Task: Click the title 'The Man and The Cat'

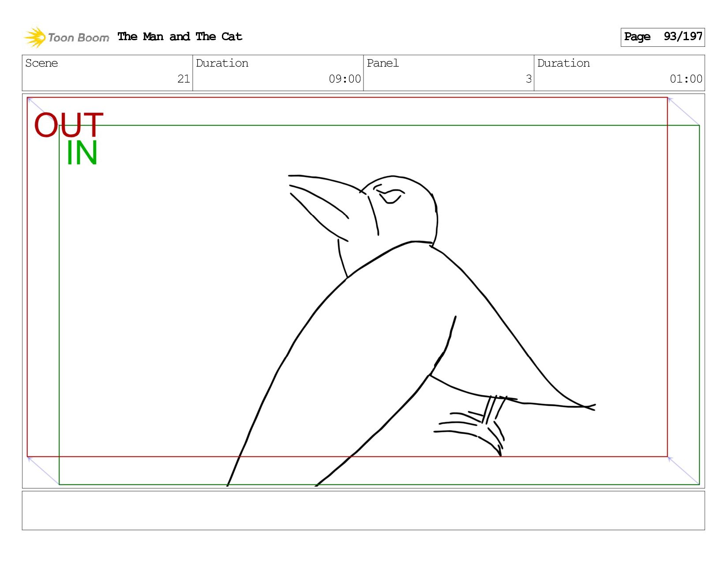Action: click(180, 37)
